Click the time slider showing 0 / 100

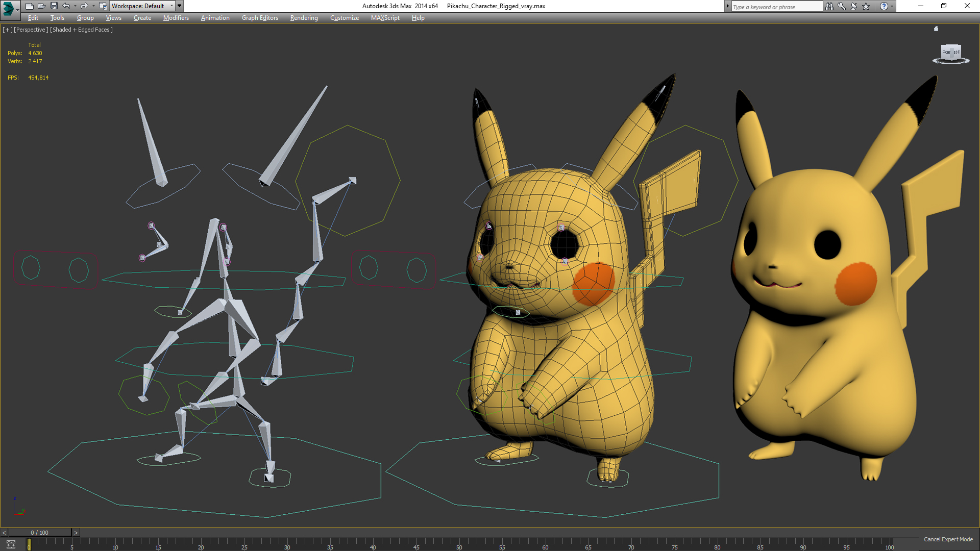point(40,533)
